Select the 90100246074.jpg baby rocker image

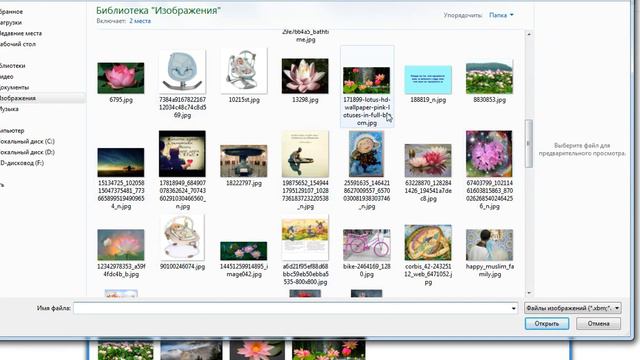(x=182, y=238)
